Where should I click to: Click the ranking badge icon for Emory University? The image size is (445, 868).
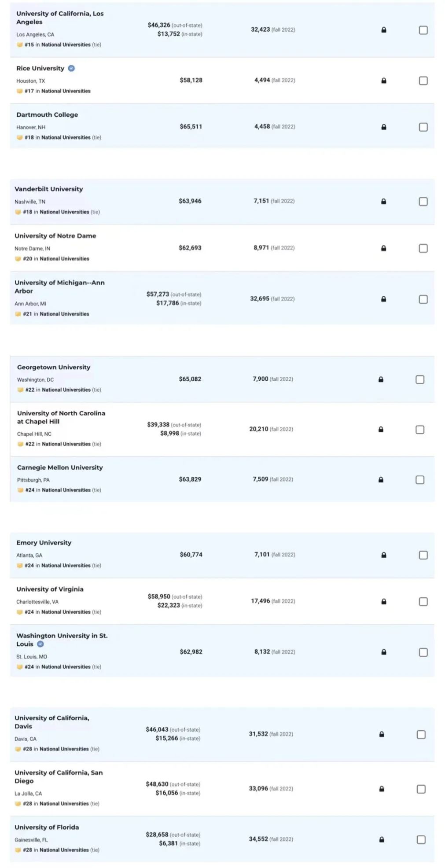[19, 566]
